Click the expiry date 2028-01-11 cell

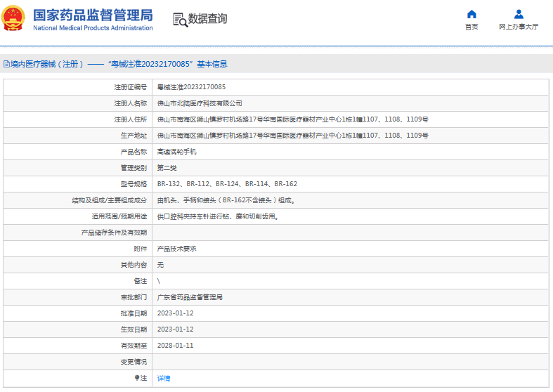point(175,346)
